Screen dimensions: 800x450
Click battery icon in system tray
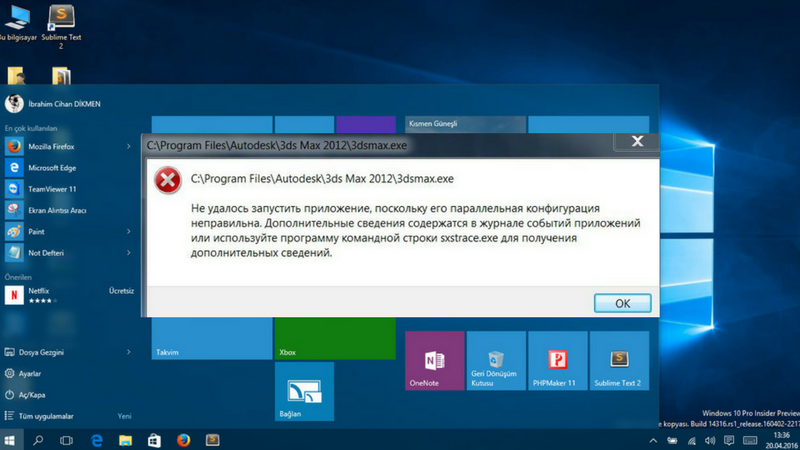tap(672, 440)
